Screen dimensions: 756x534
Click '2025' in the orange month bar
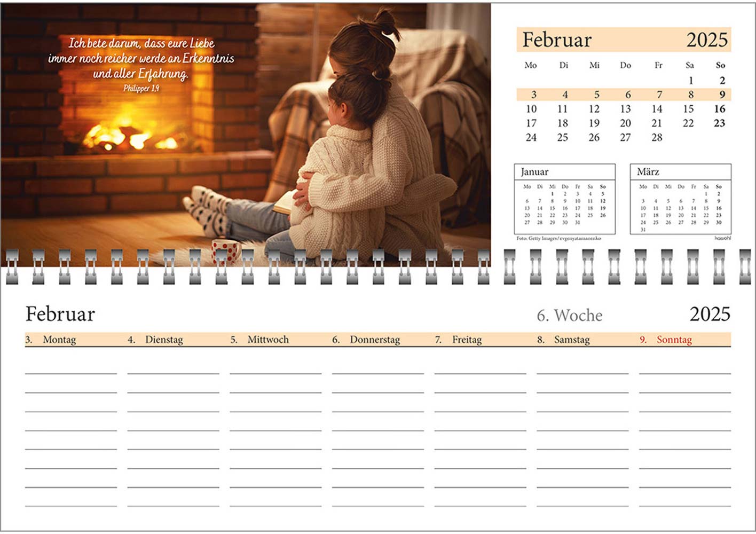click(707, 40)
